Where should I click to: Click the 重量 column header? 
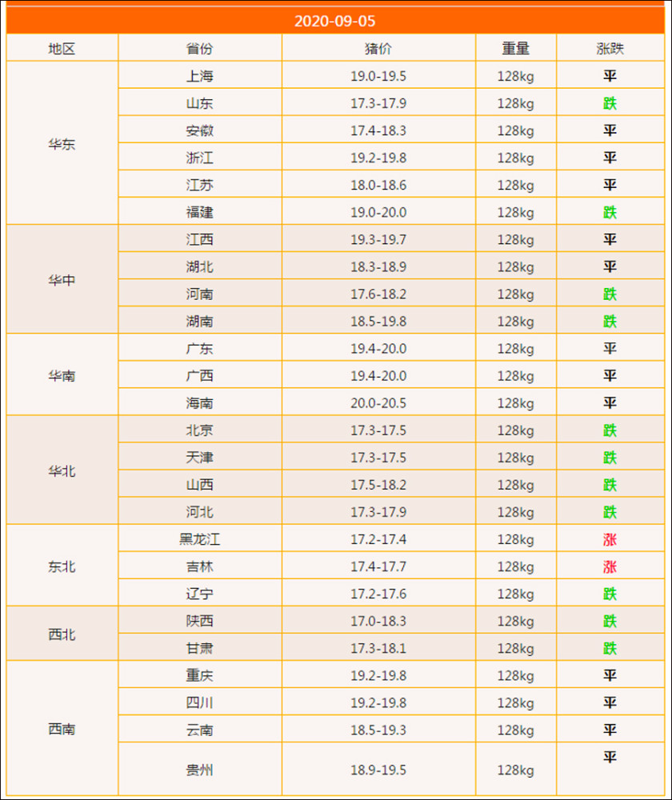(515, 48)
